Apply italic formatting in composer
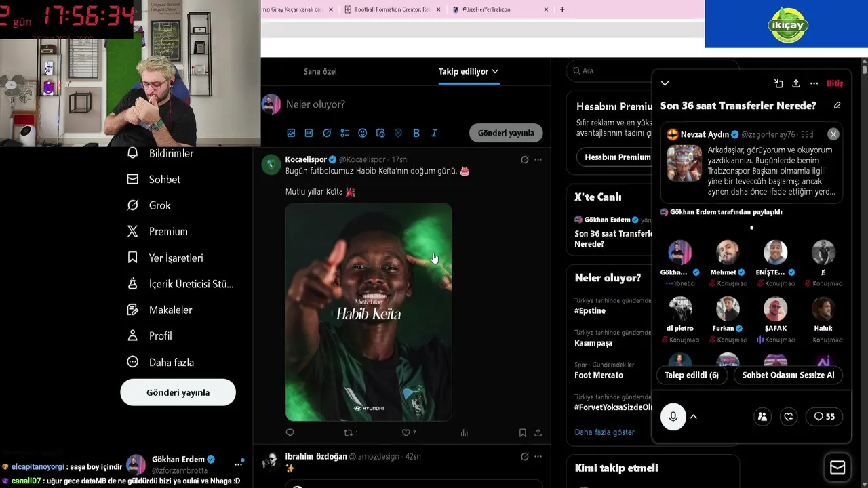 click(x=434, y=133)
